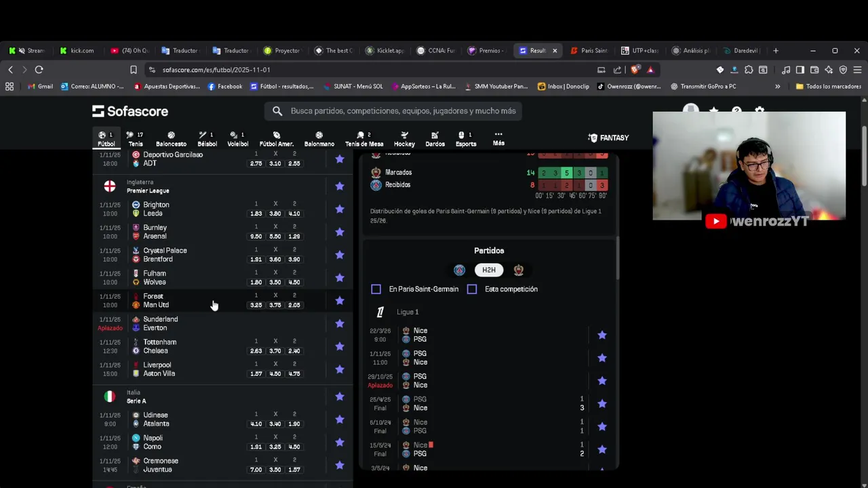Image resolution: width=868 pixels, height=488 pixels.
Task: Open the Dardos icon tab
Action: (x=435, y=139)
